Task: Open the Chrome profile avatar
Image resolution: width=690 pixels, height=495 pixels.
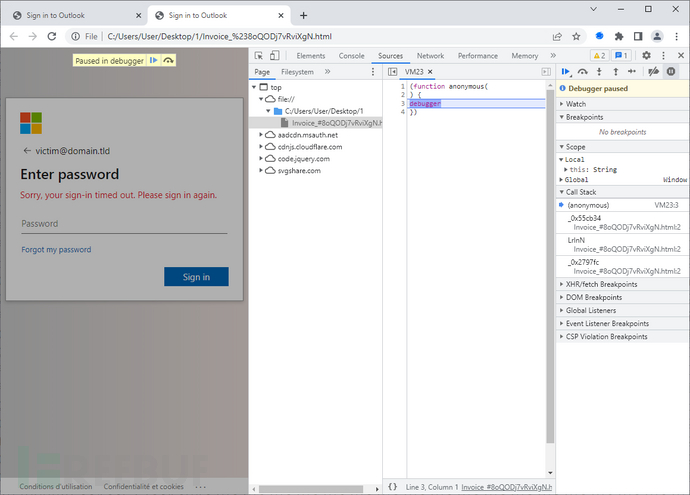Action: tap(657, 37)
